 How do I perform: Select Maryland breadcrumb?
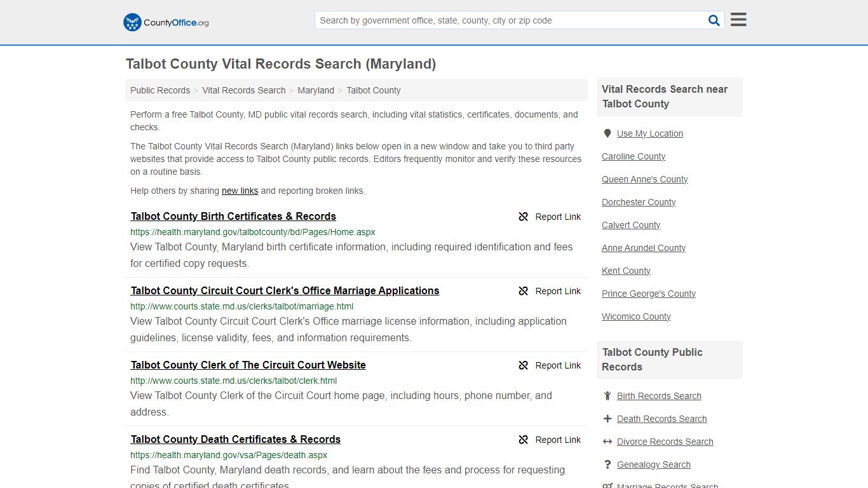(x=316, y=90)
